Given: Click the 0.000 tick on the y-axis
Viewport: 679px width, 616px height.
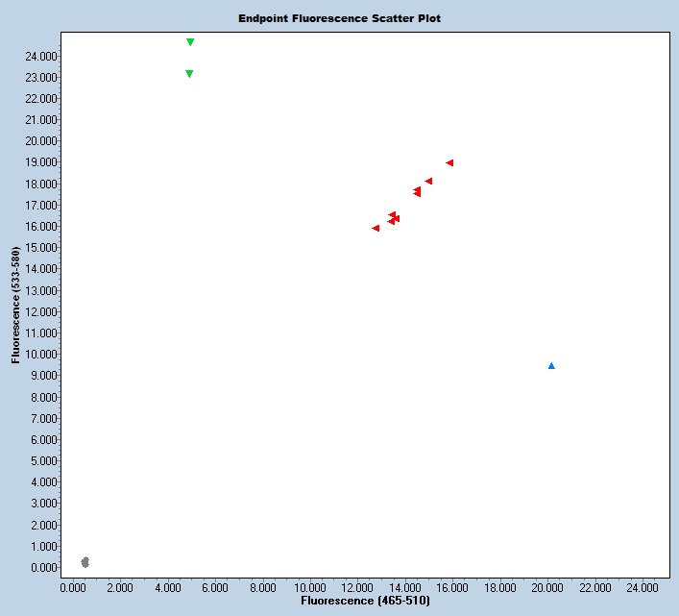Looking at the screenshot, I should pyautogui.click(x=41, y=568).
